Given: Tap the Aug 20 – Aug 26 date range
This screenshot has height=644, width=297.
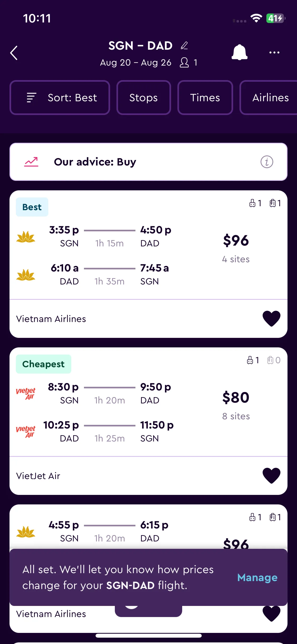Looking at the screenshot, I should (x=136, y=63).
